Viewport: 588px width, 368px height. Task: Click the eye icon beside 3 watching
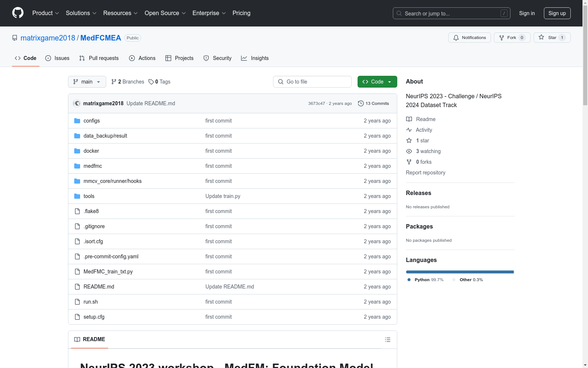[x=409, y=151]
